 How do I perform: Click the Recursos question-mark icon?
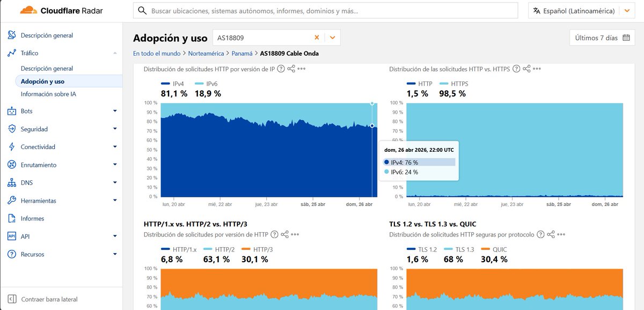(12, 254)
